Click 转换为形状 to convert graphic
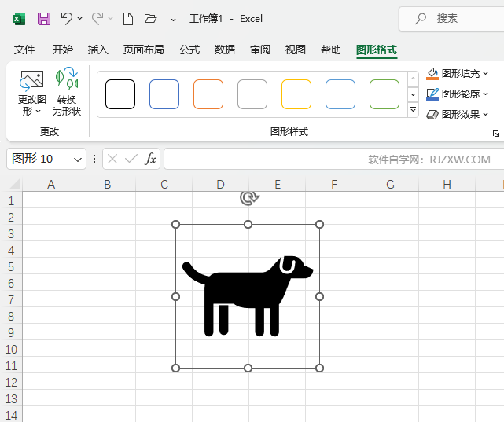 point(67,92)
